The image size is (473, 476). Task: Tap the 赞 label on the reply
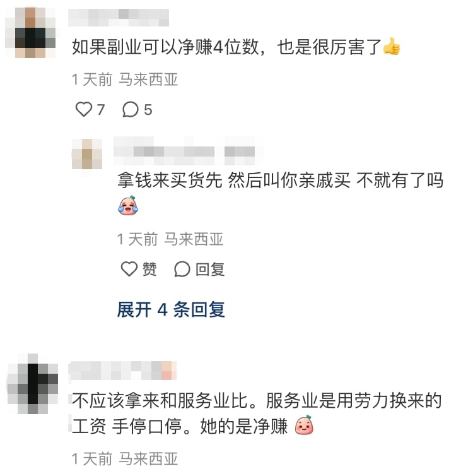[x=149, y=270]
